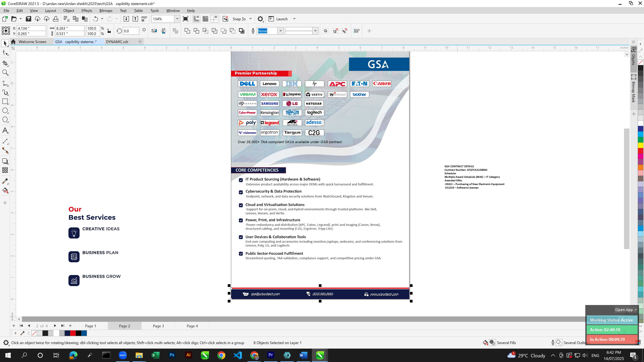Open the line style dropdown
The width and height of the screenshot is (644, 362).
(315, 31)
